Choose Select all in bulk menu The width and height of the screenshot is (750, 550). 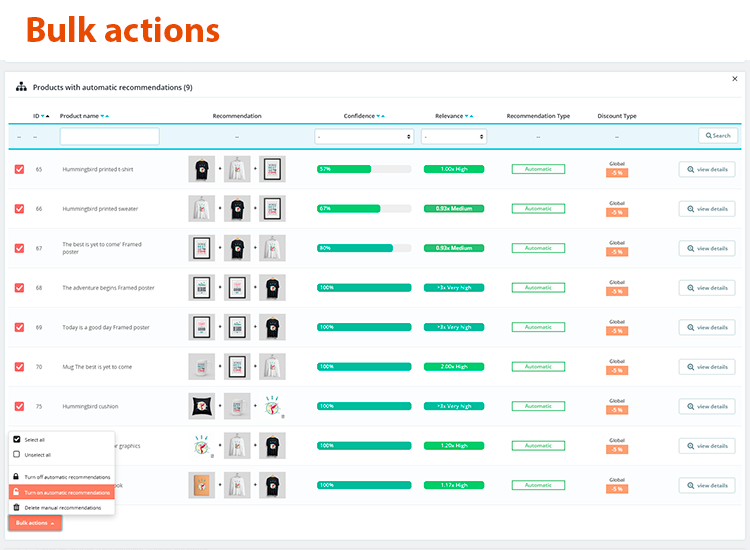(61, 440)
